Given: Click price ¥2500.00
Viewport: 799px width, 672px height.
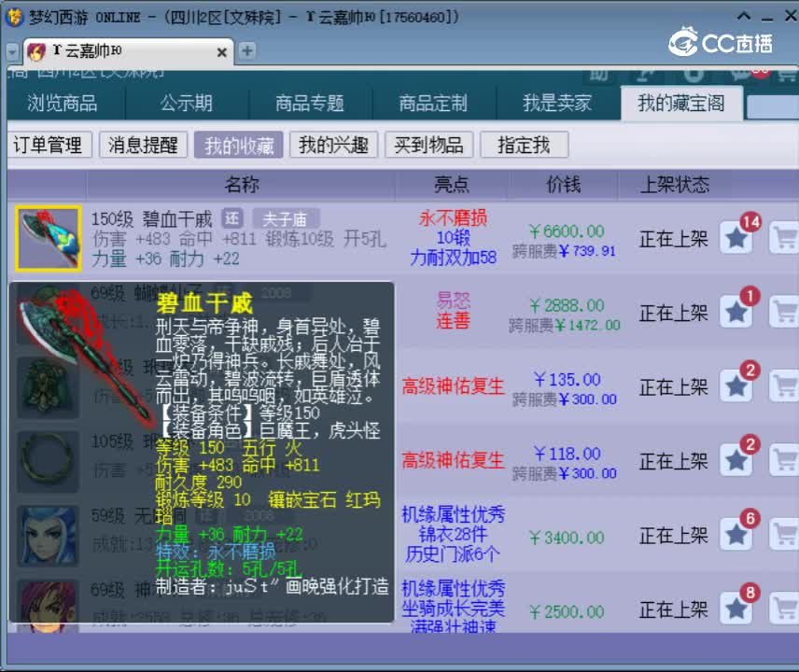Looking at the screenshot, I should tap(567, 611).
